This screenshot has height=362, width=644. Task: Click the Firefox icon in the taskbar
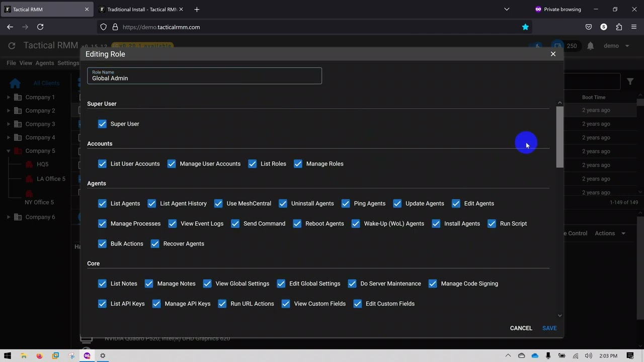[x=39, y=355]
